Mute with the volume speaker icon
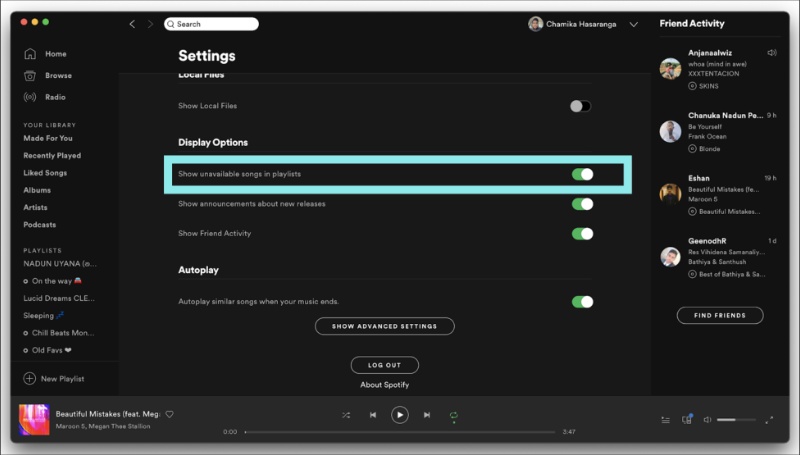 pos(707,420)
